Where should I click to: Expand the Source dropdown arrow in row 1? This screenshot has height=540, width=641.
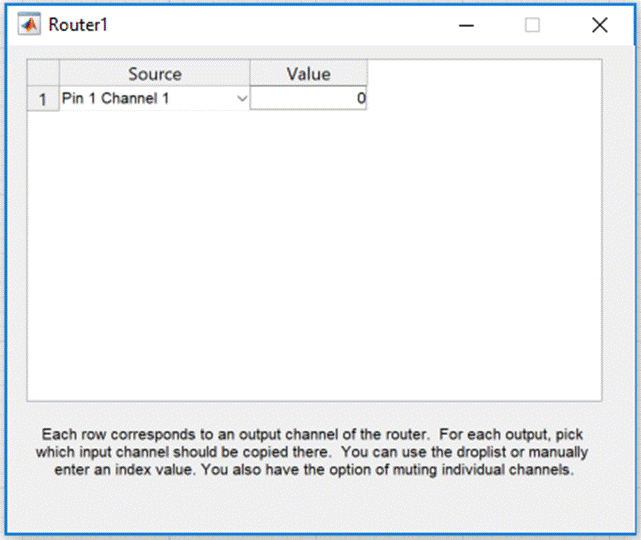coord(241,99)
